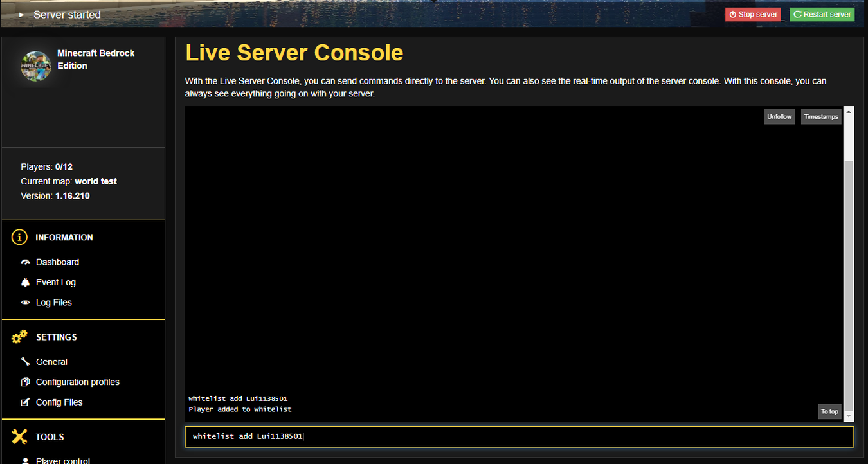Click the Log Files eye icon

tap(25, 303)
